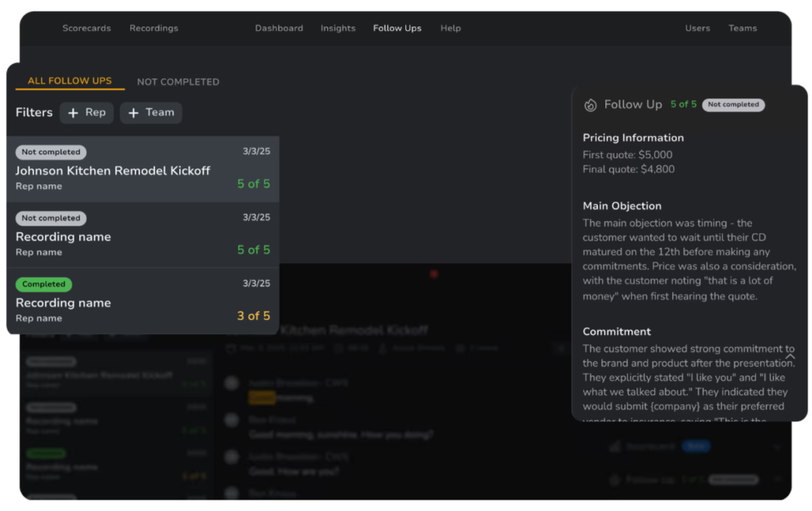Add a Rep filter
Image resolution: width=812 pixels, height=511 pixels.
(x=86, y=112)
